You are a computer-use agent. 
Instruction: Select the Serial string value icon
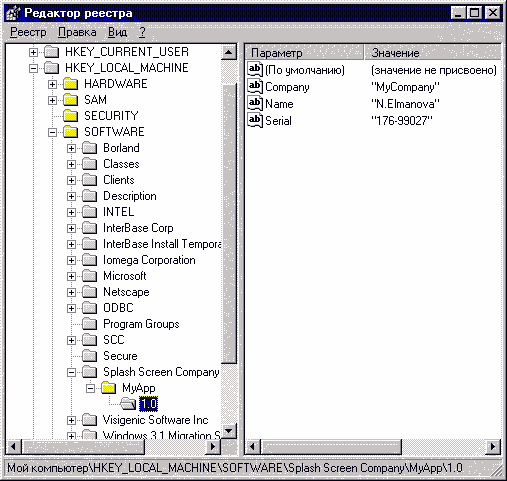pos(255,120)
